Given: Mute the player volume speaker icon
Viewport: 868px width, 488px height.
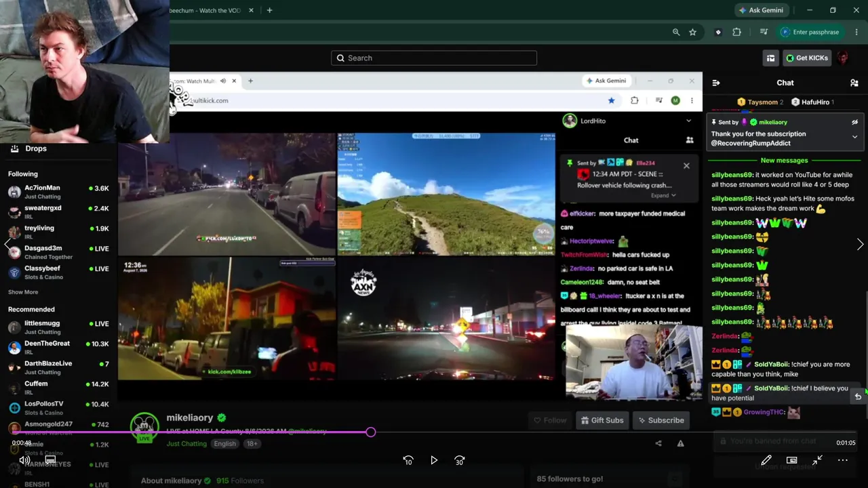Looking at the screenshot, I should tap(24, 460).
